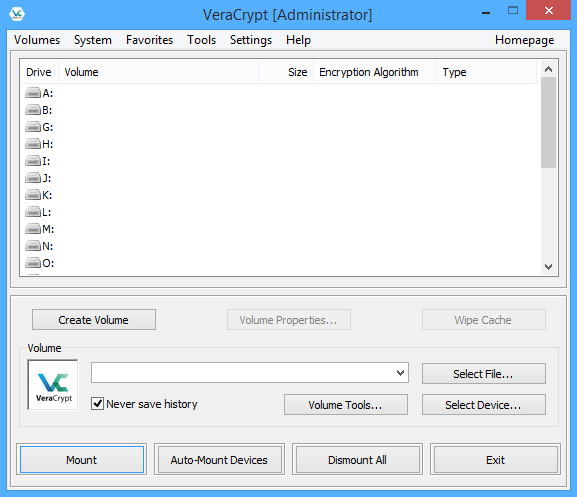
Task: Click the Drive column header
Action: tap(39, 72)
